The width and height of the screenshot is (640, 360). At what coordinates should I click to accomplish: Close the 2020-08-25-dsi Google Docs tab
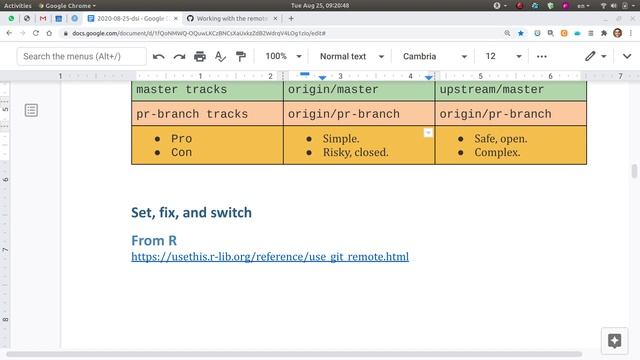(x=176, y=18)
